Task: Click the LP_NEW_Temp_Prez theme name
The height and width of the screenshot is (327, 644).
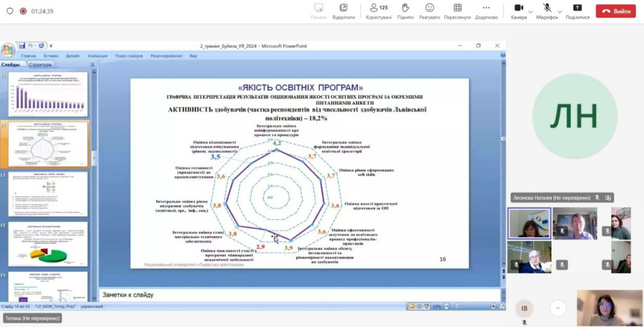Action: (55, 306)
